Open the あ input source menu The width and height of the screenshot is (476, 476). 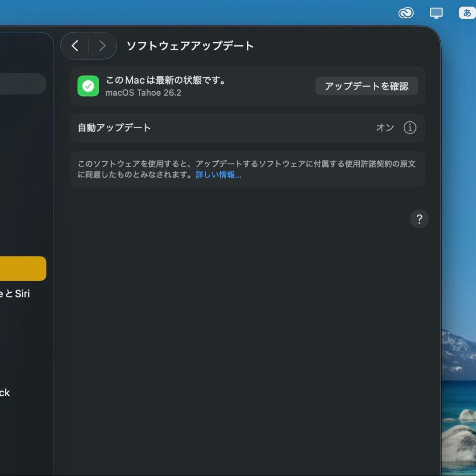pos(467,13)
